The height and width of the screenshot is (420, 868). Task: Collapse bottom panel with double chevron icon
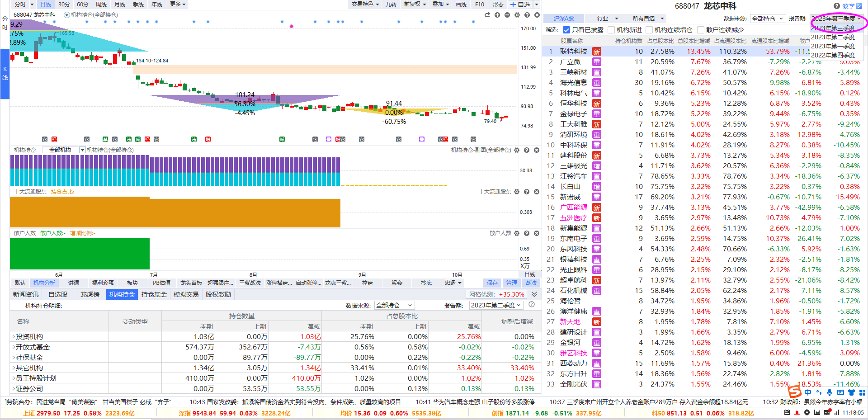coord(534,294)
